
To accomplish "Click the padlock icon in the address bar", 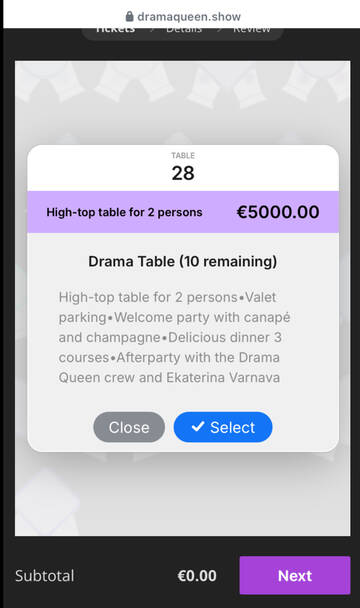I will 130,16.
